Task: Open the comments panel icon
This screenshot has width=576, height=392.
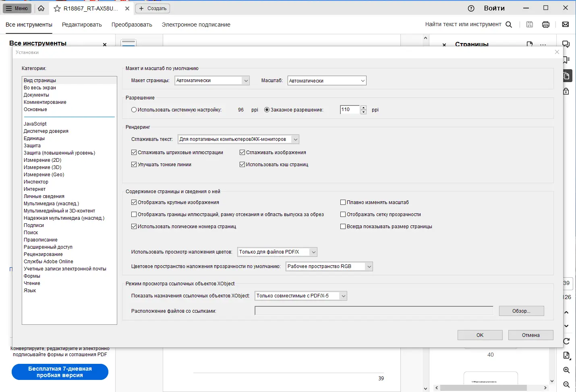Action: click(566, 44)
